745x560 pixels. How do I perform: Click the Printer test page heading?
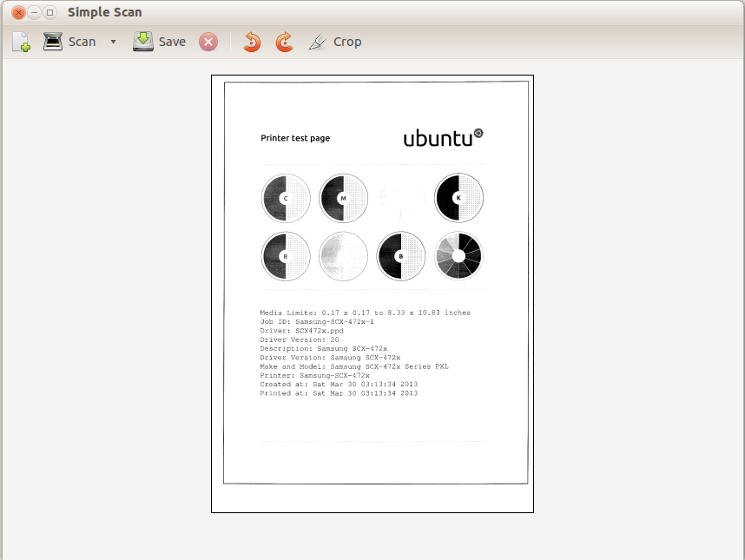(x=295, y=138)
